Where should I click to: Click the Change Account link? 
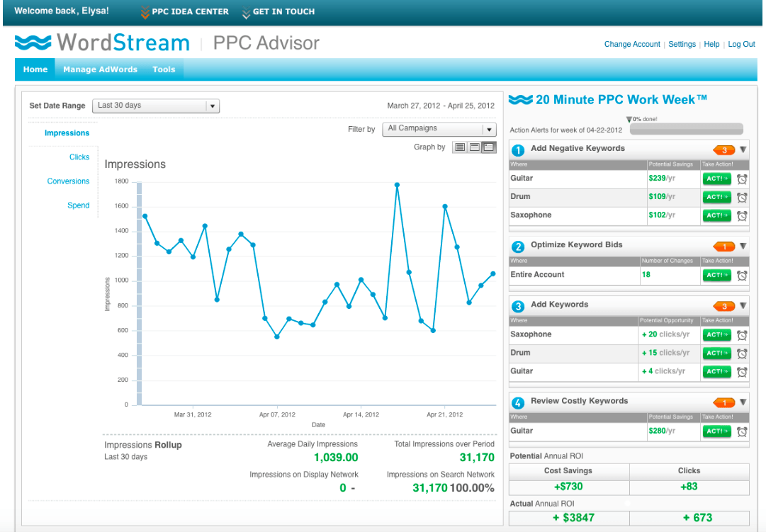(632, 44)
